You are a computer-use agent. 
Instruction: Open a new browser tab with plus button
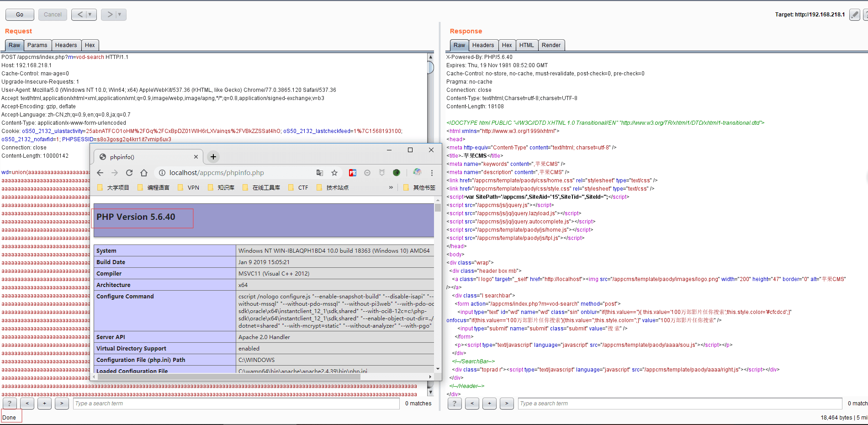coord(213,157)
